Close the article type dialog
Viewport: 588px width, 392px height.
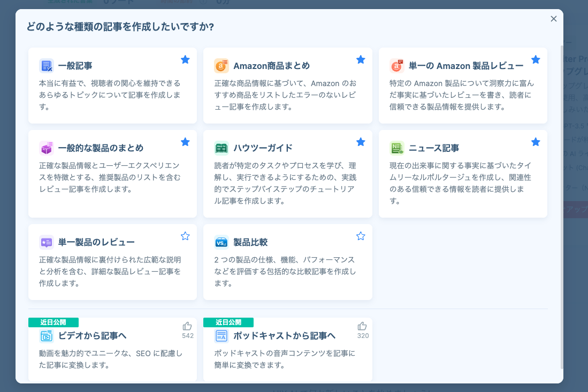point(554,19)
